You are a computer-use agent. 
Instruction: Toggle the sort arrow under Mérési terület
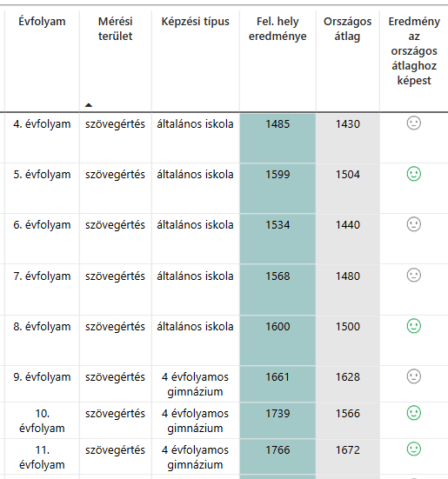pyautogui.click(x=89, y=105)
